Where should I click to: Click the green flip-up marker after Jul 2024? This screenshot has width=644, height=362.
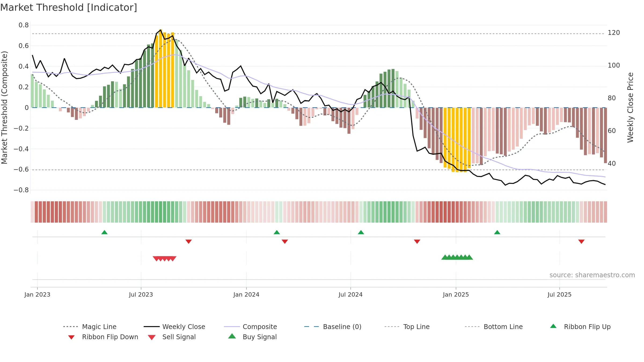pos(361,232)
